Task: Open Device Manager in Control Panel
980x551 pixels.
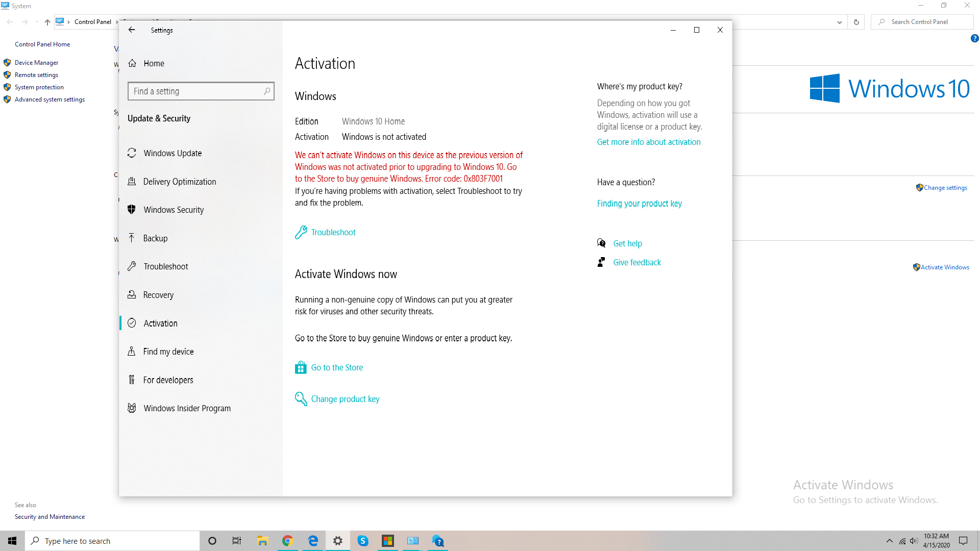Action: (36, 62)
